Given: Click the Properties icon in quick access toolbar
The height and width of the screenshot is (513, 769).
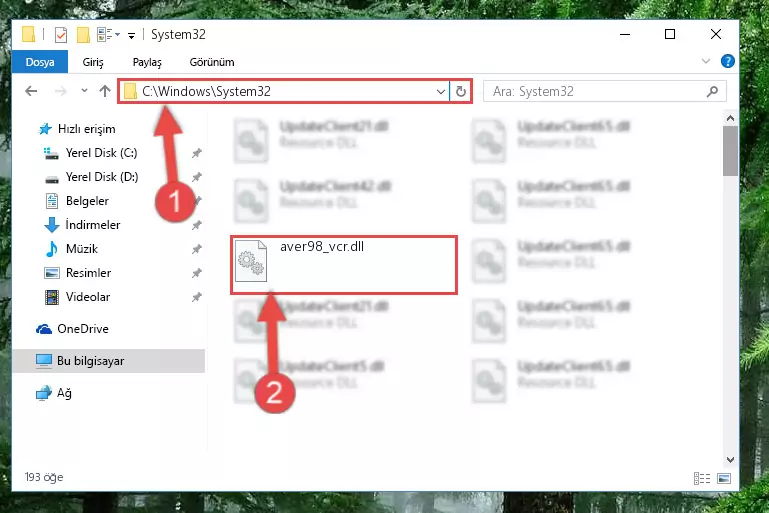Looking at the screenshot, I should [61, 35].
